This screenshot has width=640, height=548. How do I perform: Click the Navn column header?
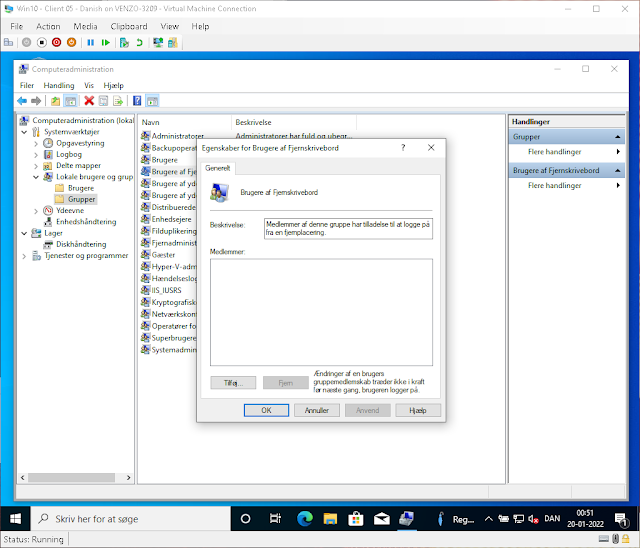[x=184, y=122]
